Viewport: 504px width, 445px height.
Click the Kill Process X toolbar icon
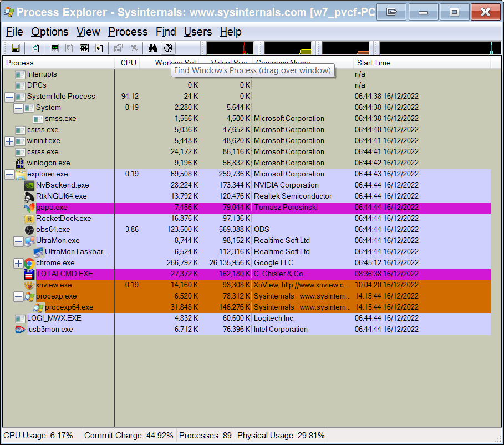(x=134, y=48)
